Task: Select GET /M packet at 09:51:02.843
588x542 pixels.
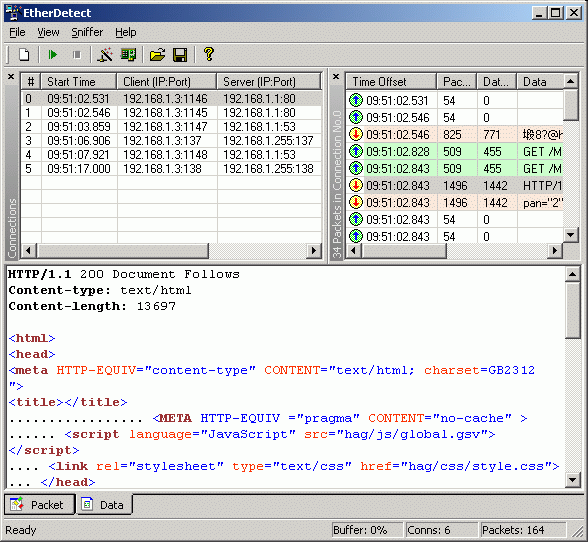Action: (x=454, y=168)
